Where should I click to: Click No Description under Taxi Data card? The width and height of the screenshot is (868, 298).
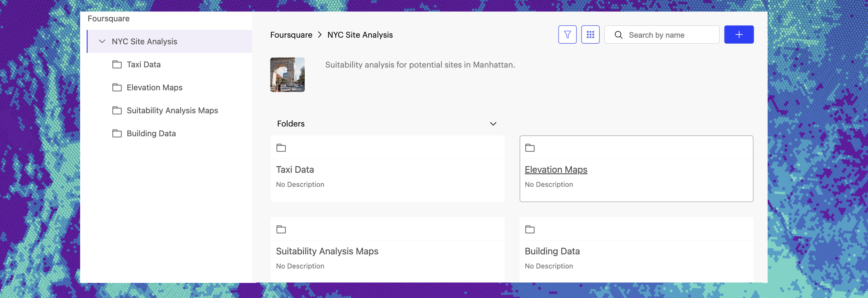300,184
